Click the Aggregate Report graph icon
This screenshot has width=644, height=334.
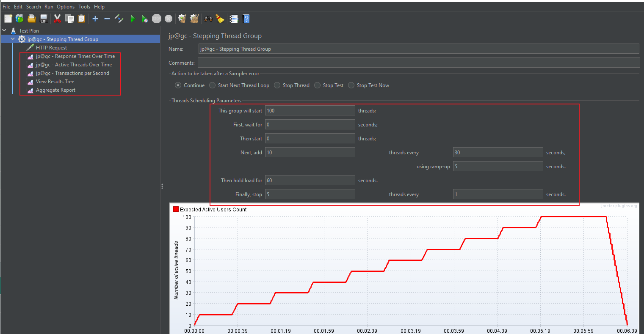click(30, 90)
